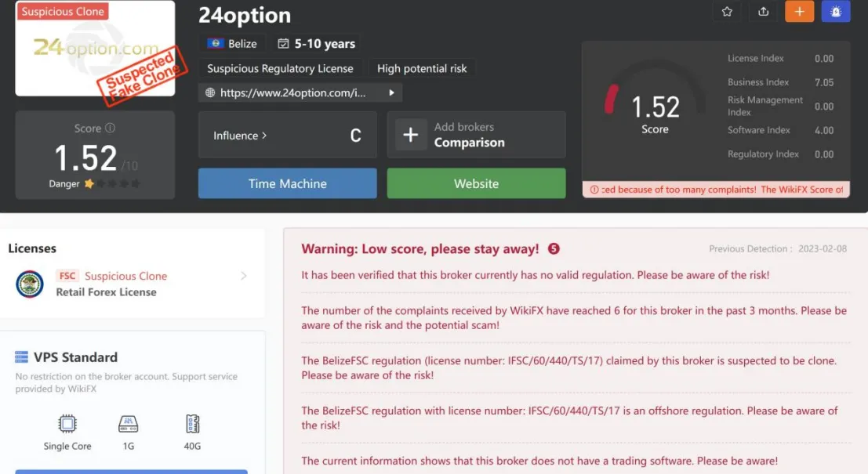Click the offshore regulation warning text
Image resolution: width=868 pixels, height=474 pixels.
tap(569, 418)
